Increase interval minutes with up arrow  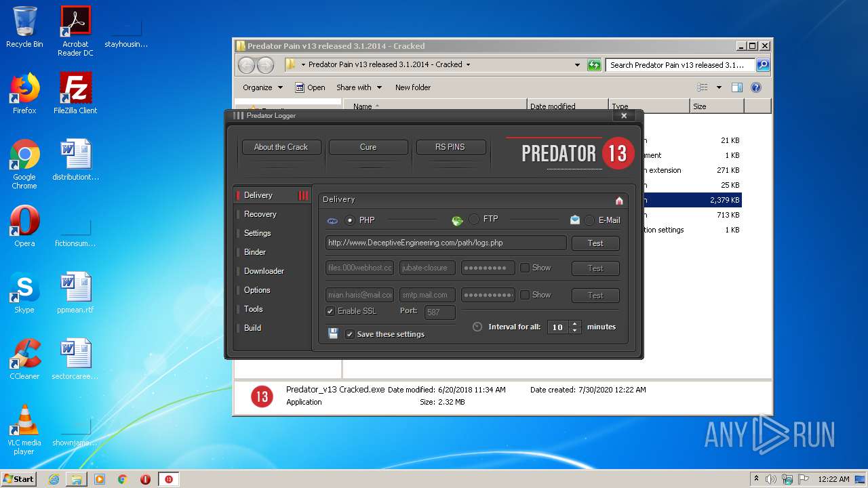click(575, 323)
